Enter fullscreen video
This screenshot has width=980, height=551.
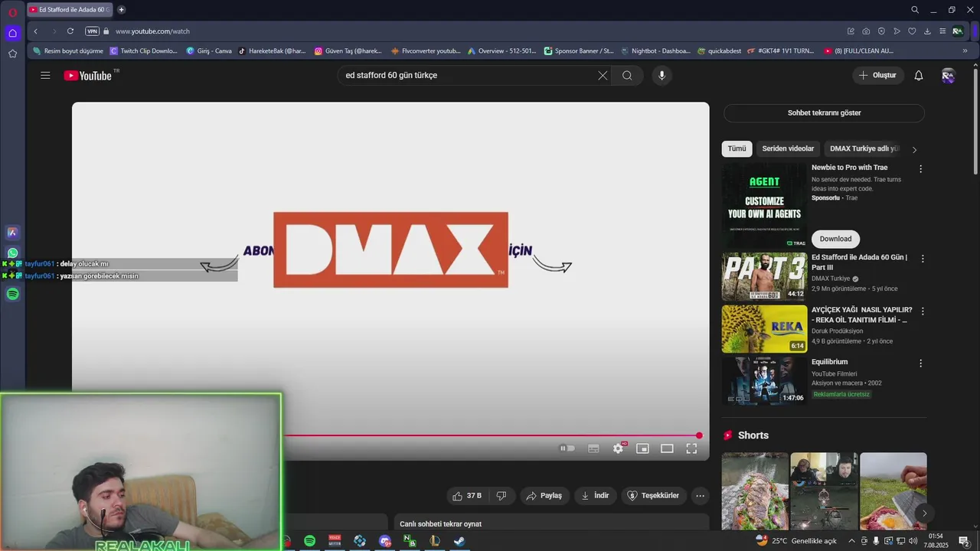point(691,448)
